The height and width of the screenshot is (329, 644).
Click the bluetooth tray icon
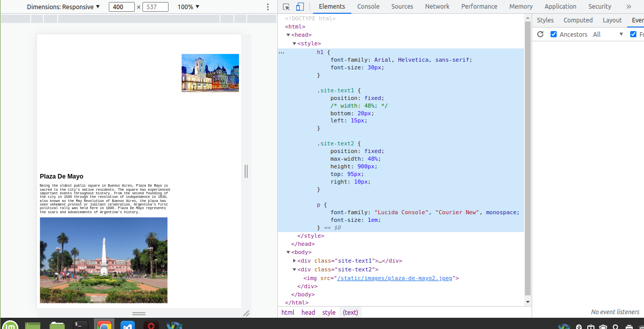(579, 326)
